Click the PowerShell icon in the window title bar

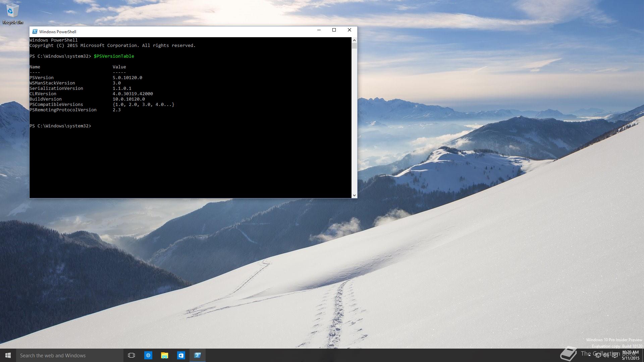[35, 32]
